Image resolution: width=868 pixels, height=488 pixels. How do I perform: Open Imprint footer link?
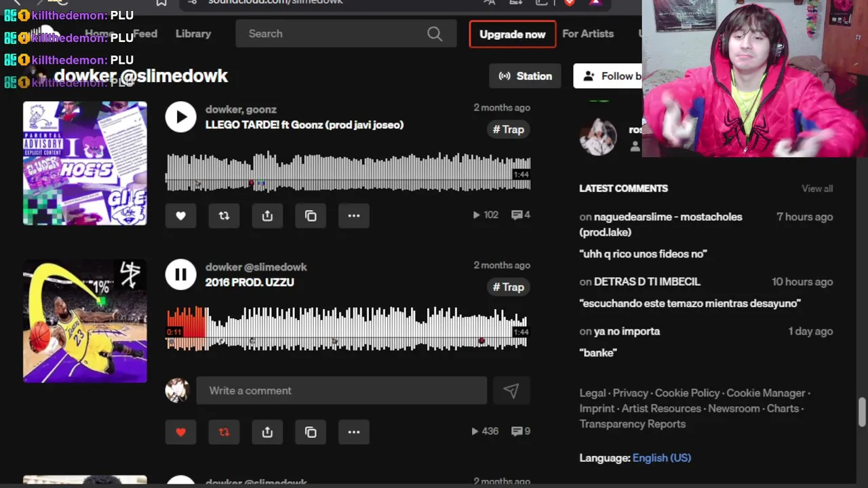pos(597,409)
